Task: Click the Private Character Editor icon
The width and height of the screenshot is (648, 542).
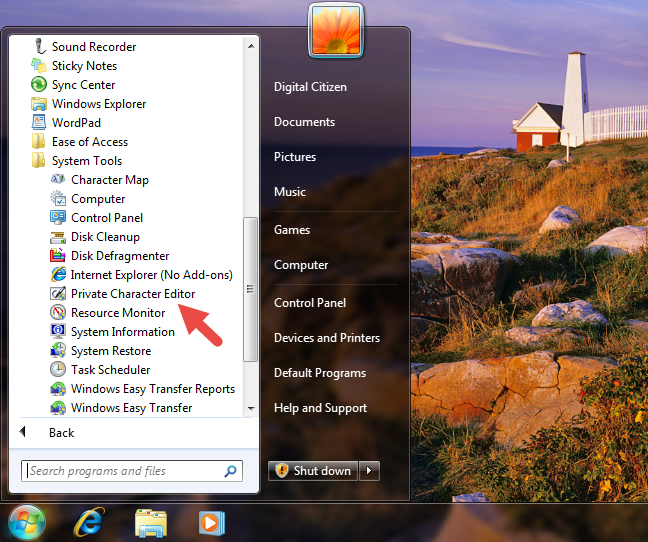Action: click(x=58, y=293)
